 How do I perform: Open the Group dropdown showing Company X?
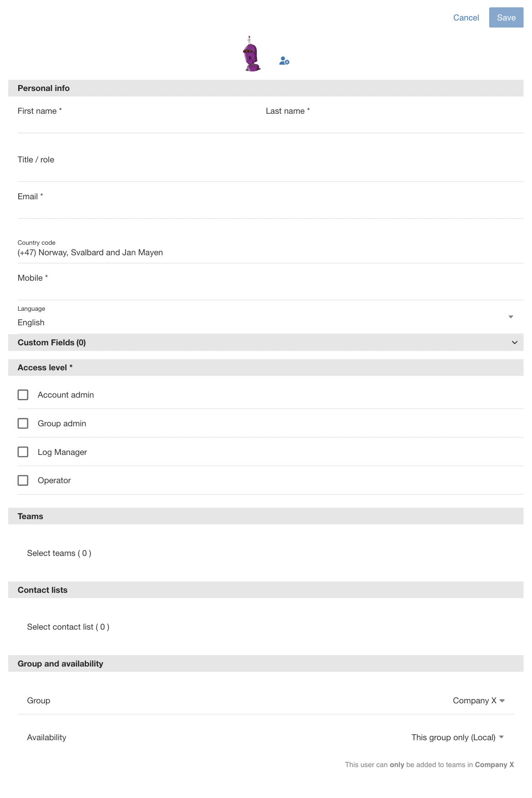click(x=479, y=701)
